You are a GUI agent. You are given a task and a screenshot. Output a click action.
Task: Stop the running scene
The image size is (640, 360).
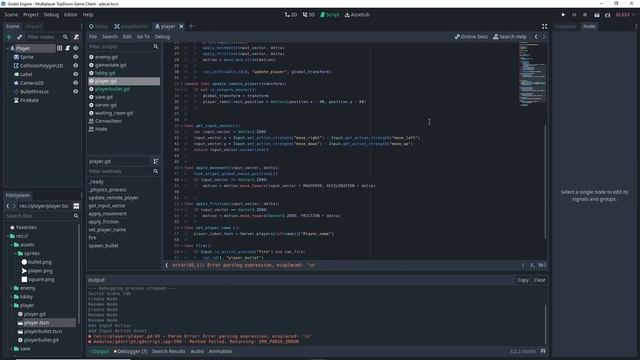pyautogui.click(x=585, y=15)
